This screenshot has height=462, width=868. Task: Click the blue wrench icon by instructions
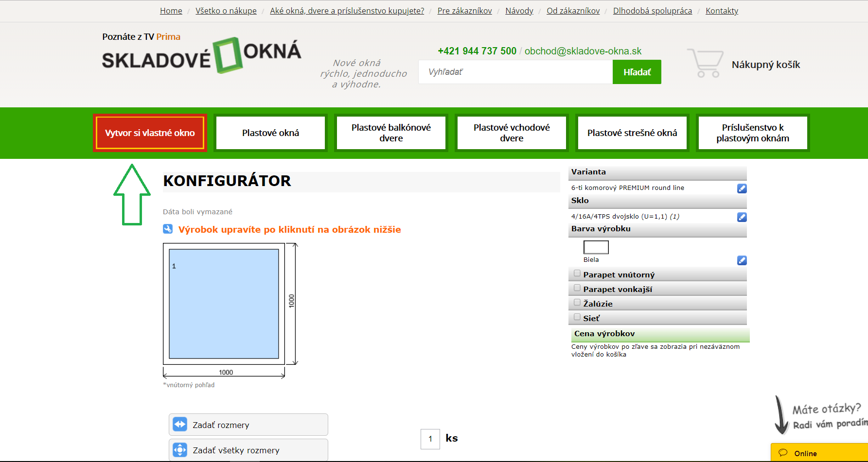click(x=168, y=229)
